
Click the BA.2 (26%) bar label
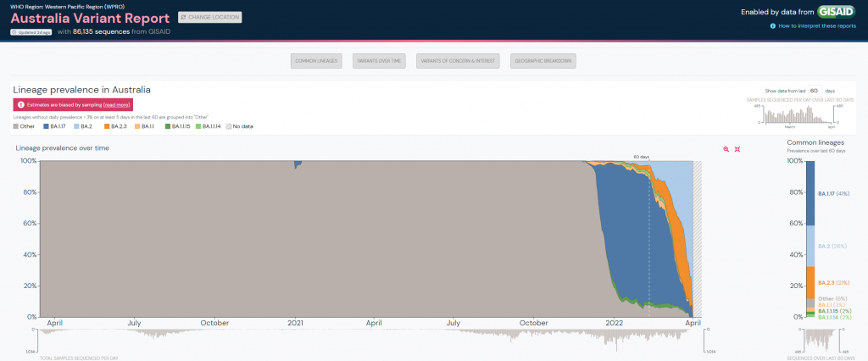click(x=832, y=246)
